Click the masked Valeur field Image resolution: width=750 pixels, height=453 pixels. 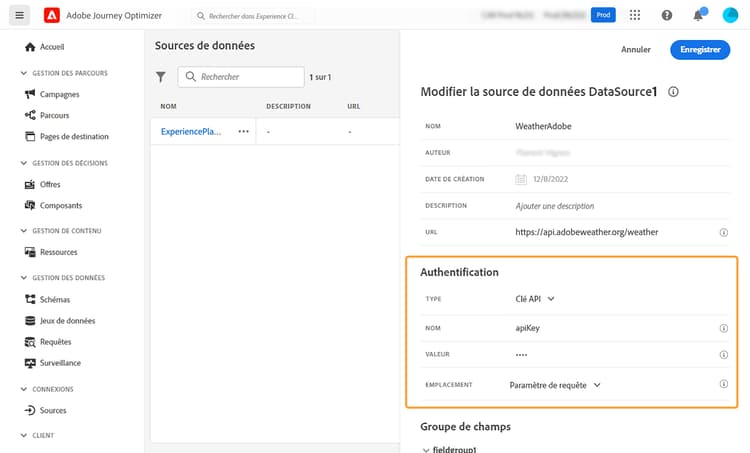pyautogui.click(x=521, y=355)
